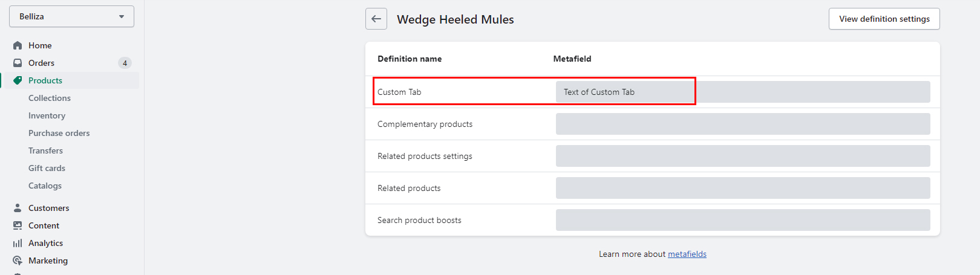Open Collections in the sidebar

[50, 98]
